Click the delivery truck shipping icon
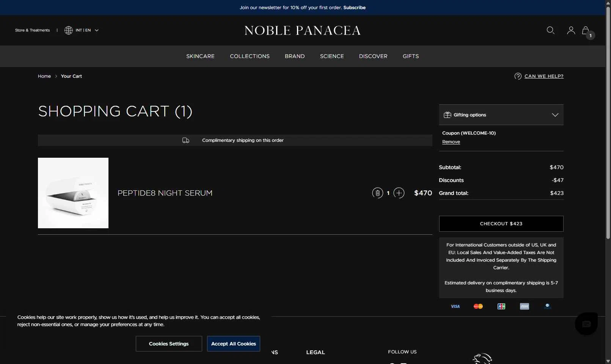 (186, 140)
